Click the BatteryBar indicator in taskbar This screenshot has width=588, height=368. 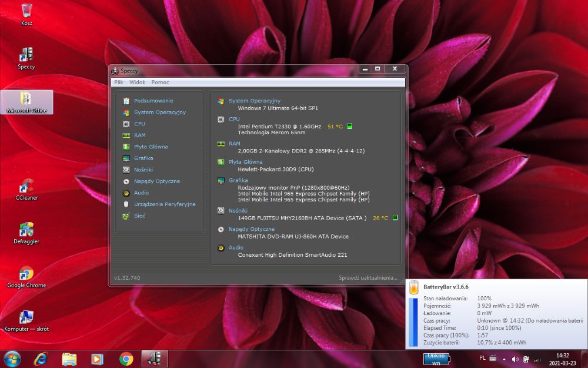point(436,359)
